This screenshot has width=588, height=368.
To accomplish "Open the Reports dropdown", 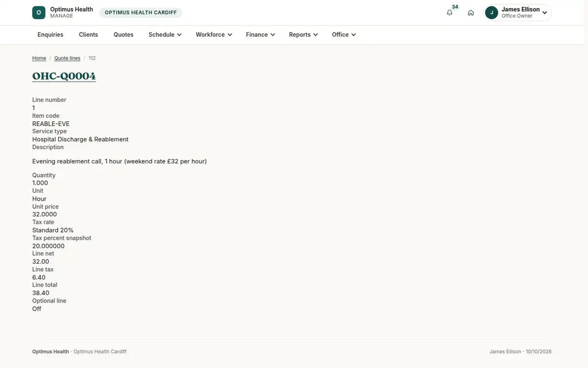I will [x=303, y=35].
